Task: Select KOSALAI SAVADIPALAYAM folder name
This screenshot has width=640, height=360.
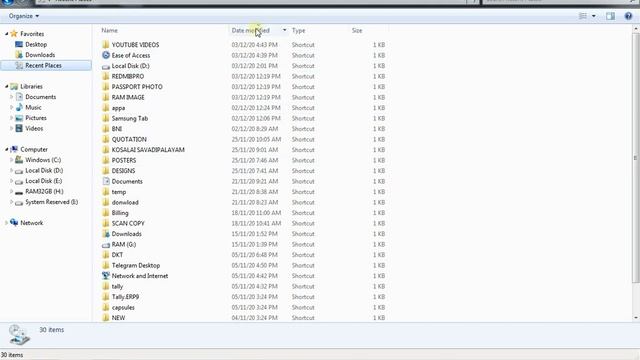Action: coord(148,150)
